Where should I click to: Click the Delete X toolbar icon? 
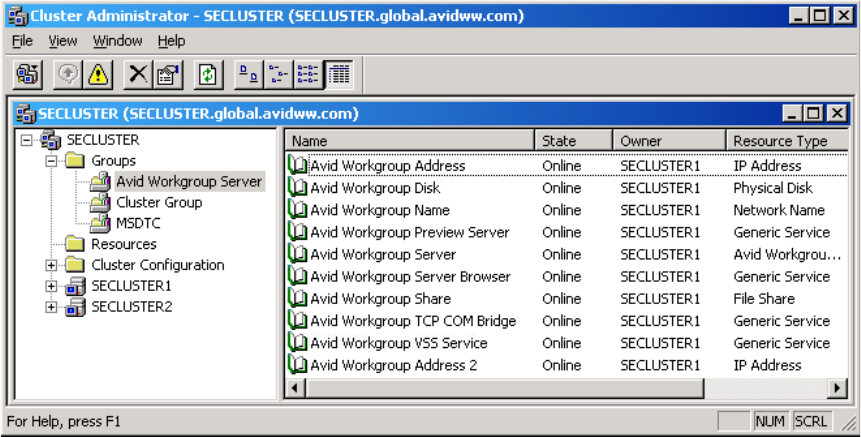point(138,74)
